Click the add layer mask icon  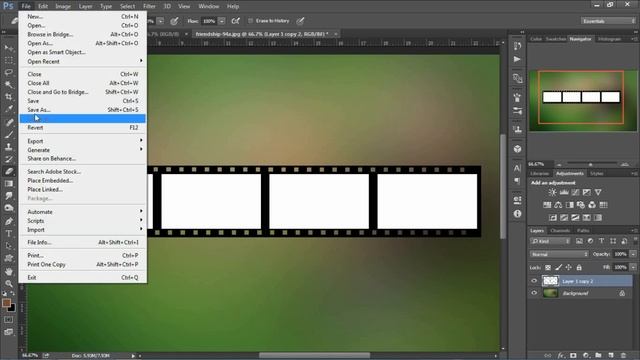[573, 356]
